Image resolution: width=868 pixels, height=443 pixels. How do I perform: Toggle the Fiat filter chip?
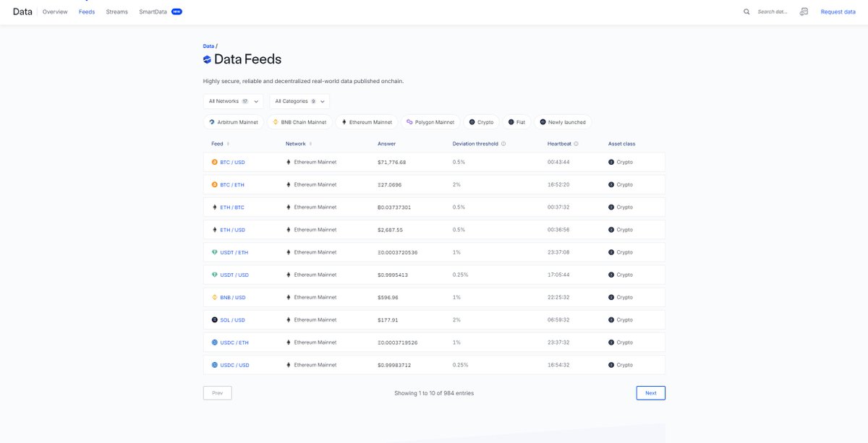tap(516, 122)
